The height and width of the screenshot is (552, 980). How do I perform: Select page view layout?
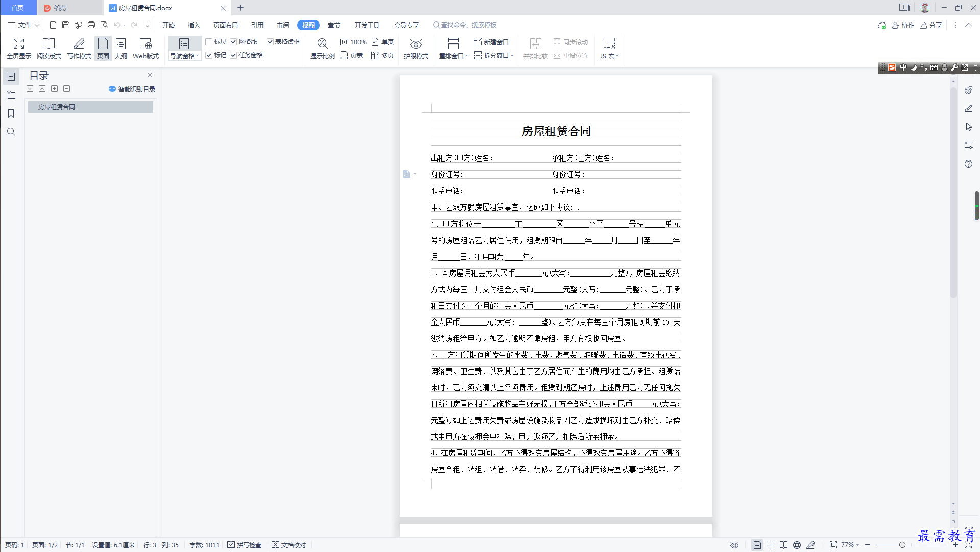(103, 49)
